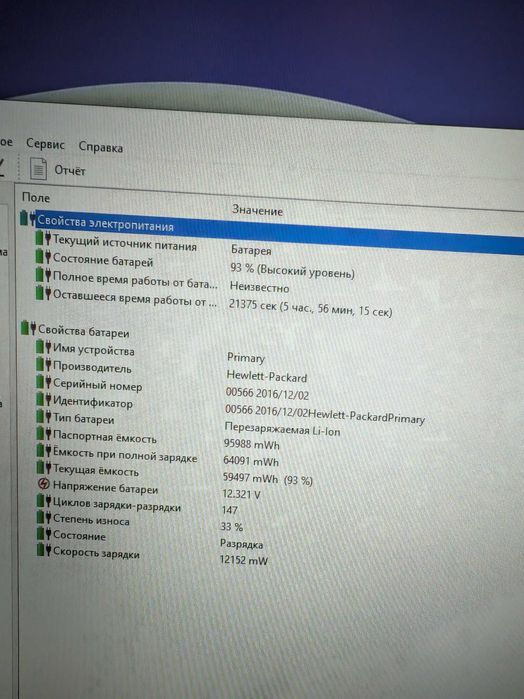Click the Значение column header
Viewport: 524px width, 699px height.
(x=257, y=210)
